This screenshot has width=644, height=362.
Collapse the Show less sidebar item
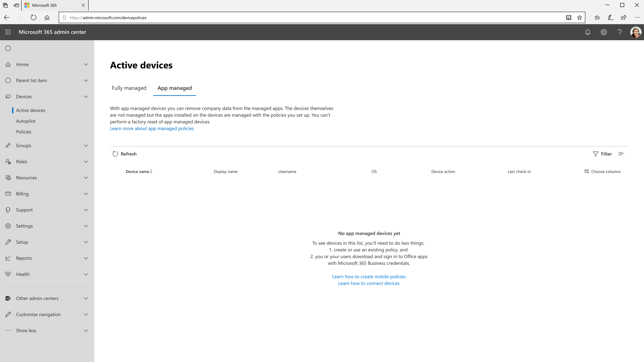coord(86,330)
